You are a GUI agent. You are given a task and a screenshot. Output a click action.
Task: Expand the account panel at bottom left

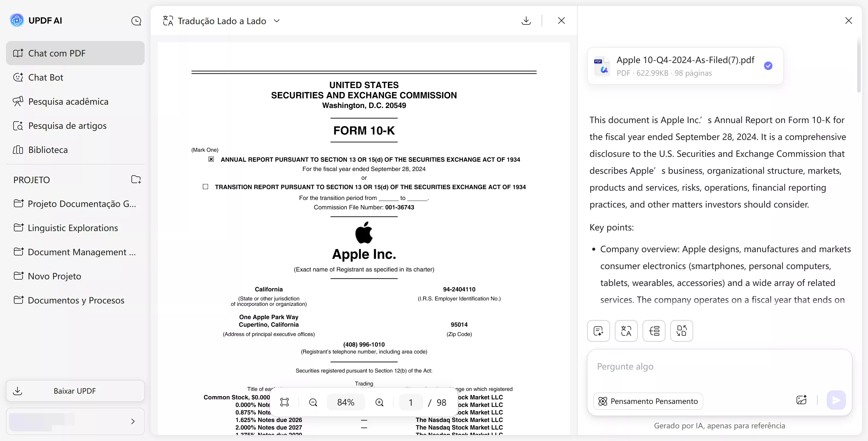pos(132,421)
